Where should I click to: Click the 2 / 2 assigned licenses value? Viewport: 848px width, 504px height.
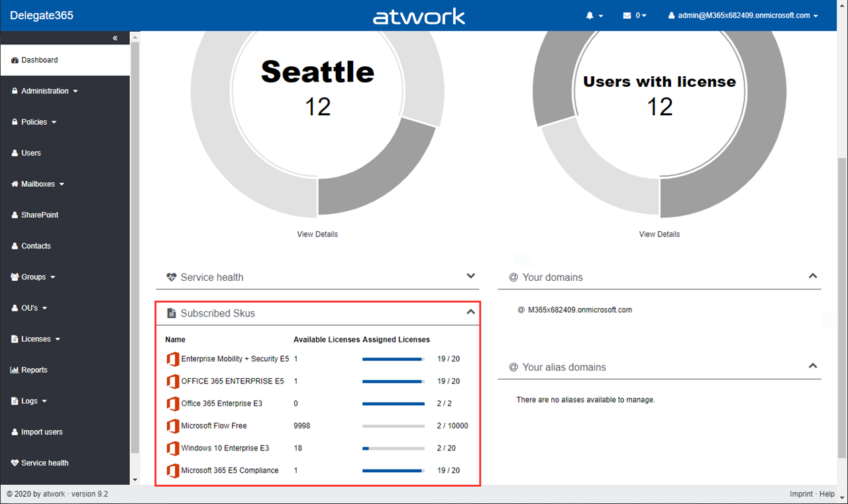444,403
